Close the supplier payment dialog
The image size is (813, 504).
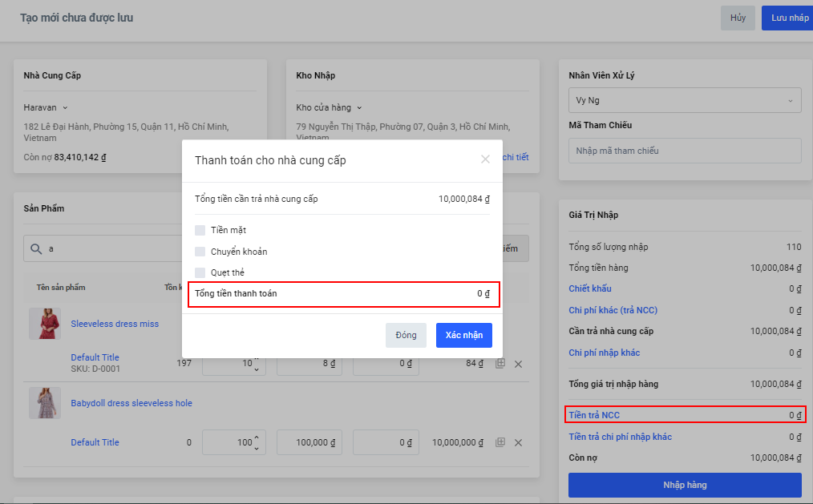point(485,159)
